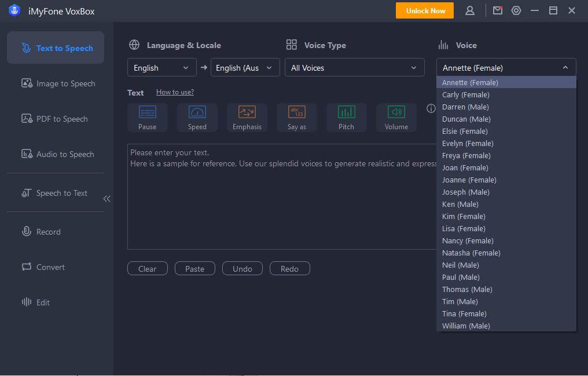
Task: Open the How to use? link
Action: (x=175, y=92)
